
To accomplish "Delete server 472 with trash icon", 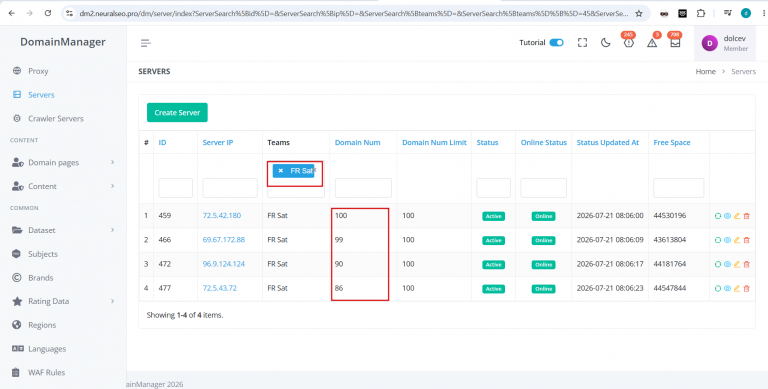I will coord(746,264).
